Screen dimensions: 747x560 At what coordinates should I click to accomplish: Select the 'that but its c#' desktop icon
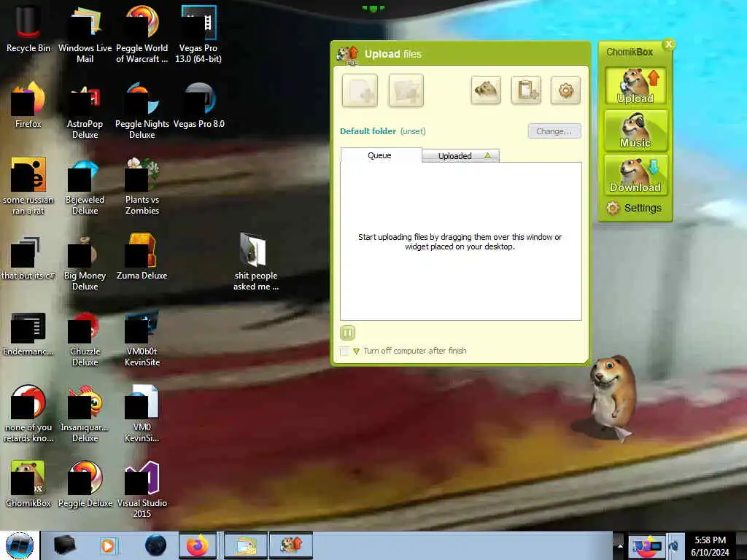(28, 257)
